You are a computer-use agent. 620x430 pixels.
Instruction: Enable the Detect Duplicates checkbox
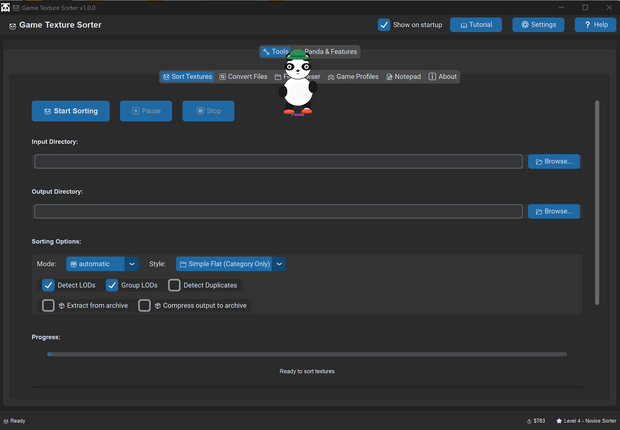coord(174,285)
